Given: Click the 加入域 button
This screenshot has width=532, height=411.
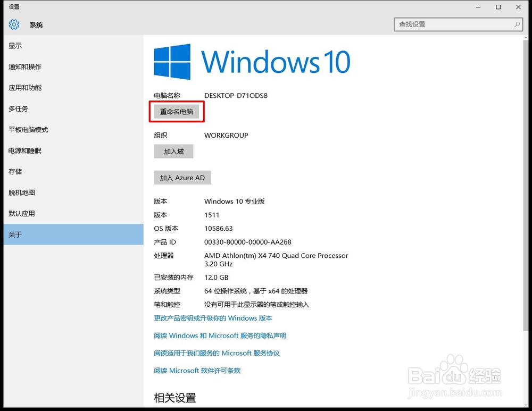Looking at the screenshot, I should [x=174, y=151].
